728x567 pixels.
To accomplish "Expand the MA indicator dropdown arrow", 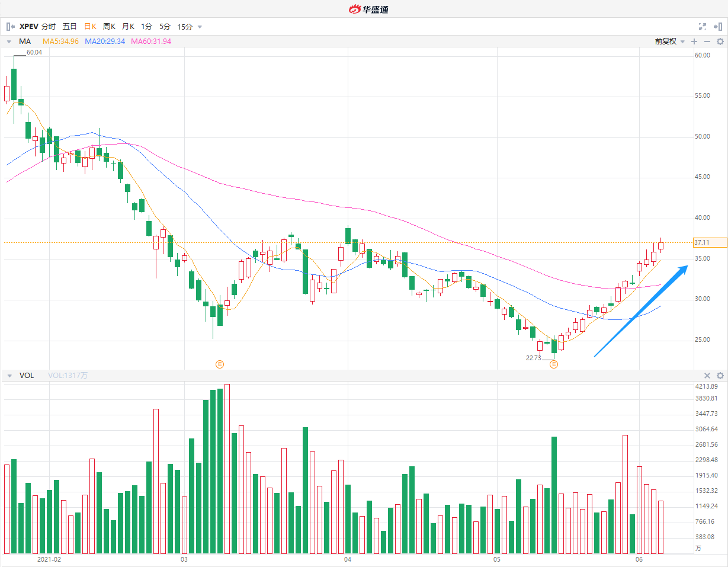I will (9, 41).
